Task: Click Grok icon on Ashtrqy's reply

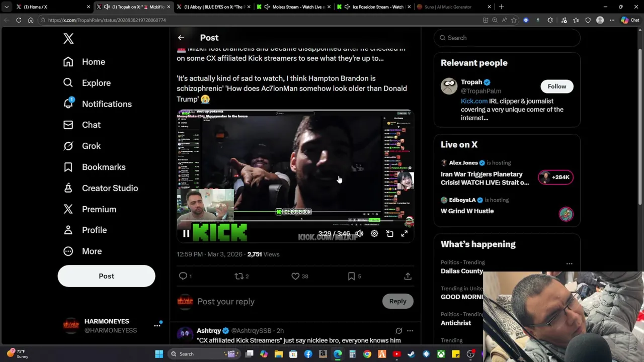Action: 398,331
